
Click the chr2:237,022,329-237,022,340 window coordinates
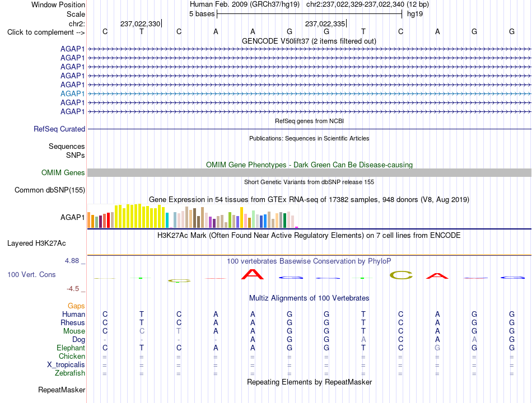(x=355, y=4)
